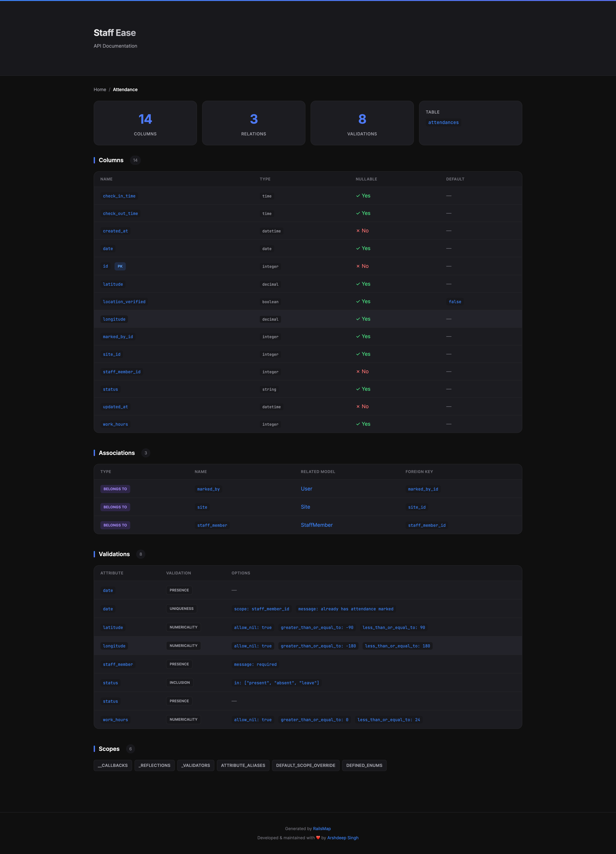Select the check_in_time column name

[x=119, y=196]
